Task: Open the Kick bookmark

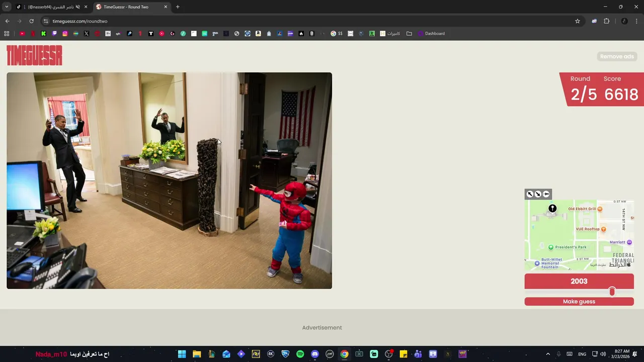Action: pos(43,34)
